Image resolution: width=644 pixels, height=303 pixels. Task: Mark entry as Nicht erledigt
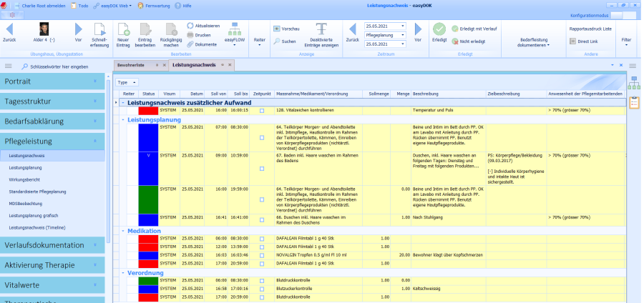468,41
